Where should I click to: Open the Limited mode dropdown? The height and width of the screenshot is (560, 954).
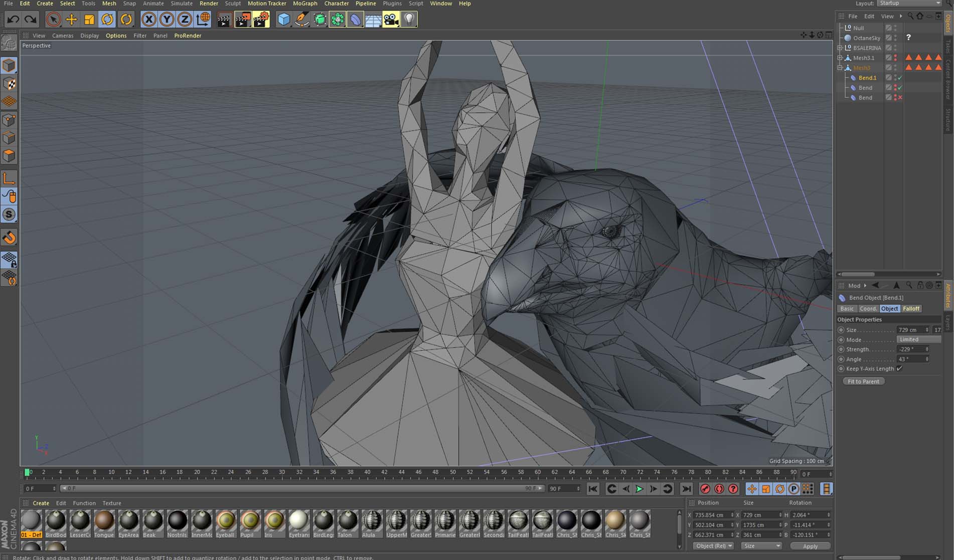pos(918,339)
